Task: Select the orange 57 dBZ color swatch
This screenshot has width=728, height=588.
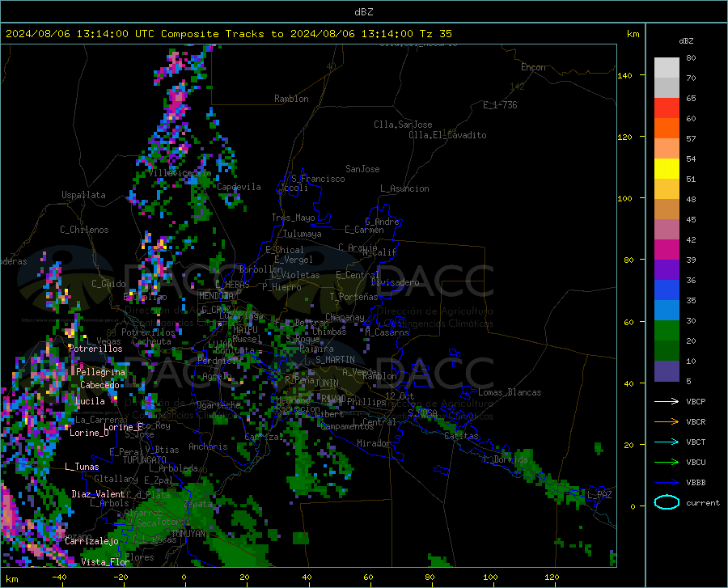Action: tap(667, 129)
